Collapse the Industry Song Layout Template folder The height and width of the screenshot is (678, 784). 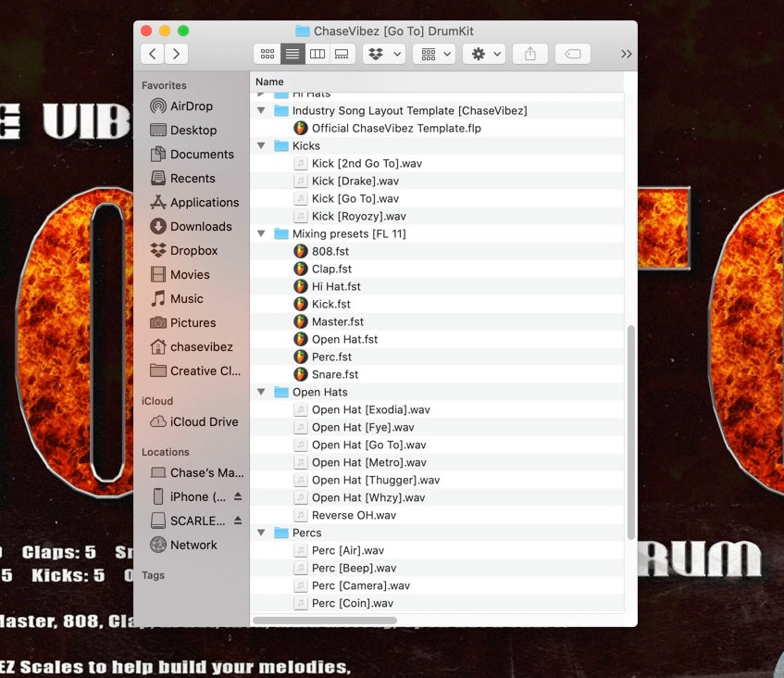tap(261, 110)
